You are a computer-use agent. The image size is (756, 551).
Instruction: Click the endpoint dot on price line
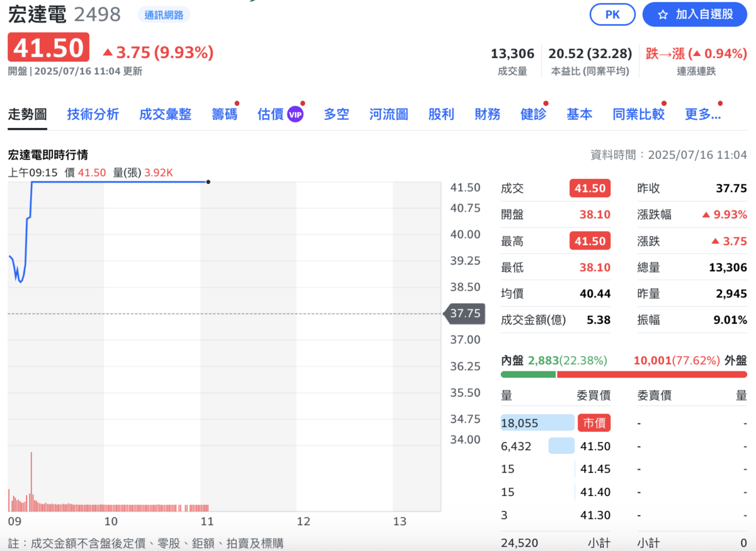pos(209,182)
